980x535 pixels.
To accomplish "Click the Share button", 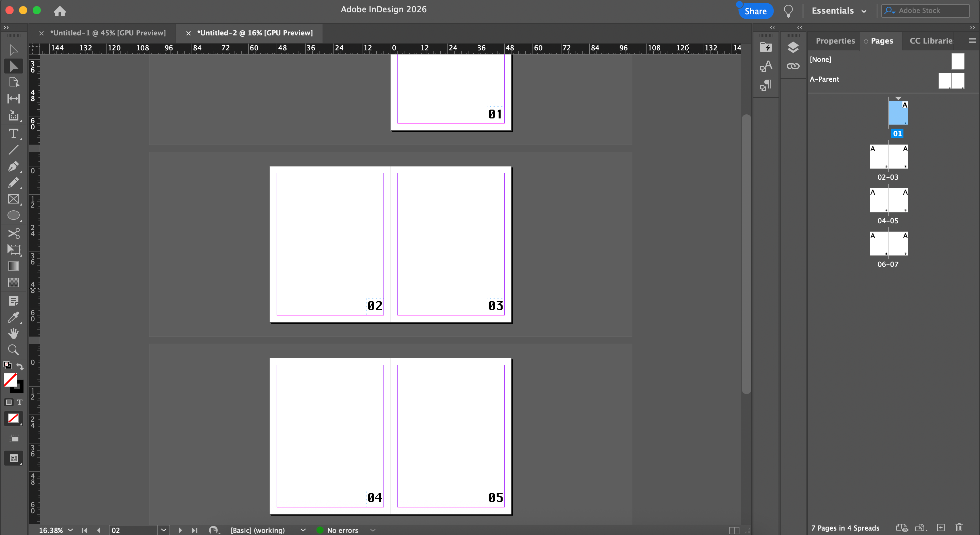I will tap(755, 11).
